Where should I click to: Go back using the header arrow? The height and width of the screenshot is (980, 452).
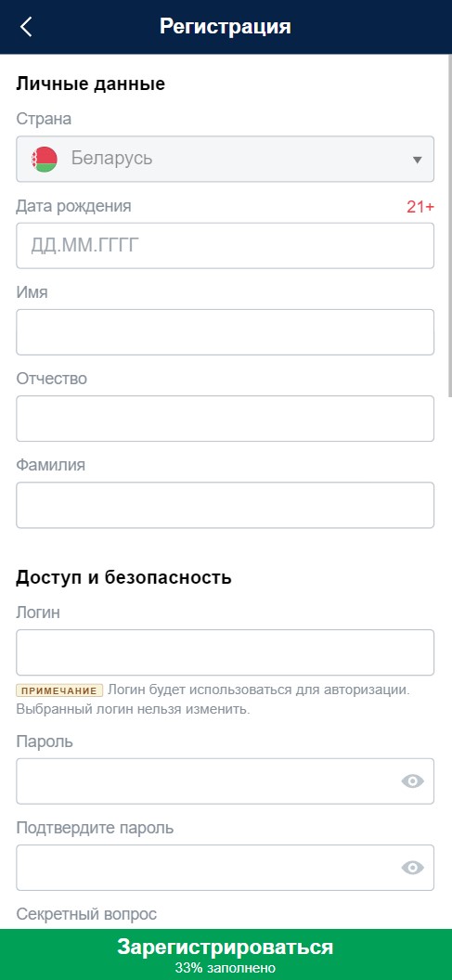[x=26, y=27]
